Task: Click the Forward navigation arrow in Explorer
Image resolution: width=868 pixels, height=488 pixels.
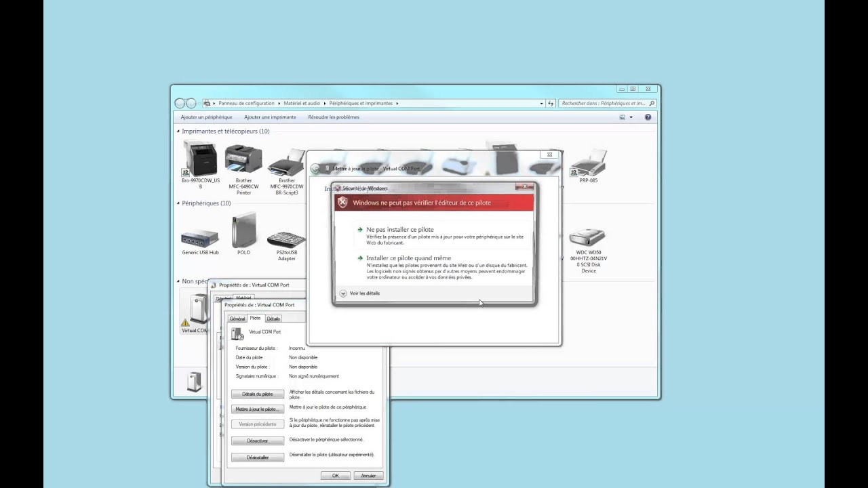Action: [x=191, y=103]
